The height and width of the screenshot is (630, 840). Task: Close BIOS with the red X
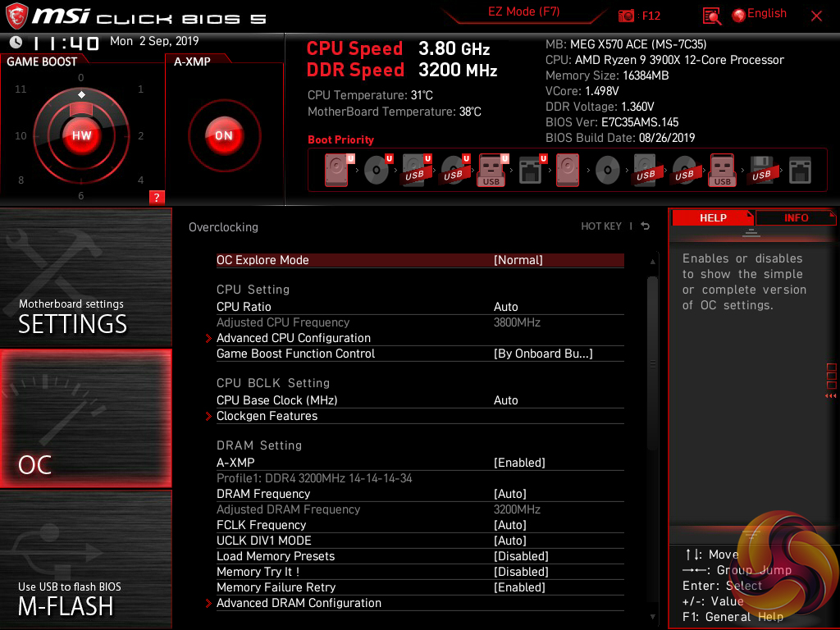(816, 16)
